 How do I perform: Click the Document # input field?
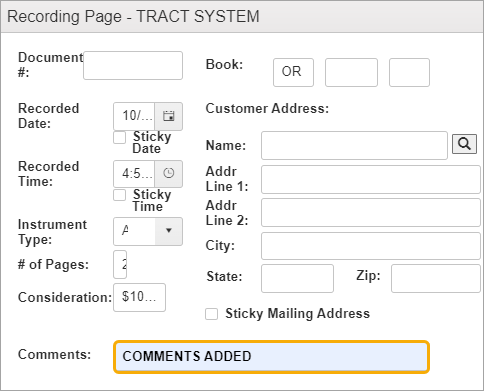pyautogui.click(x=133, y=65)
